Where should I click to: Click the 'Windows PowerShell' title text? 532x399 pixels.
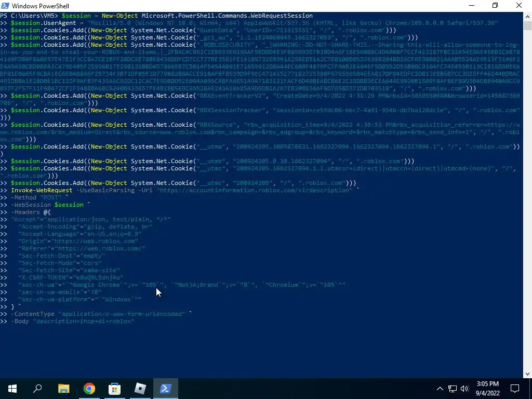(41, 6)
